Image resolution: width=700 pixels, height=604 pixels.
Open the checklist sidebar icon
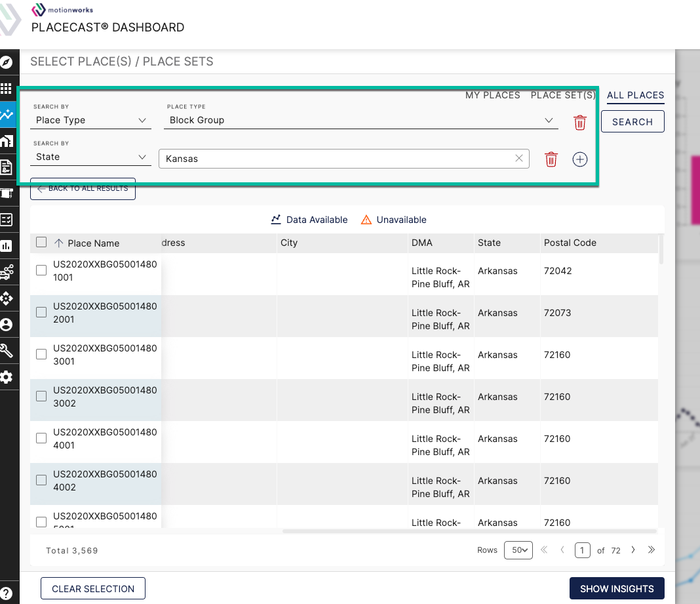7,220
